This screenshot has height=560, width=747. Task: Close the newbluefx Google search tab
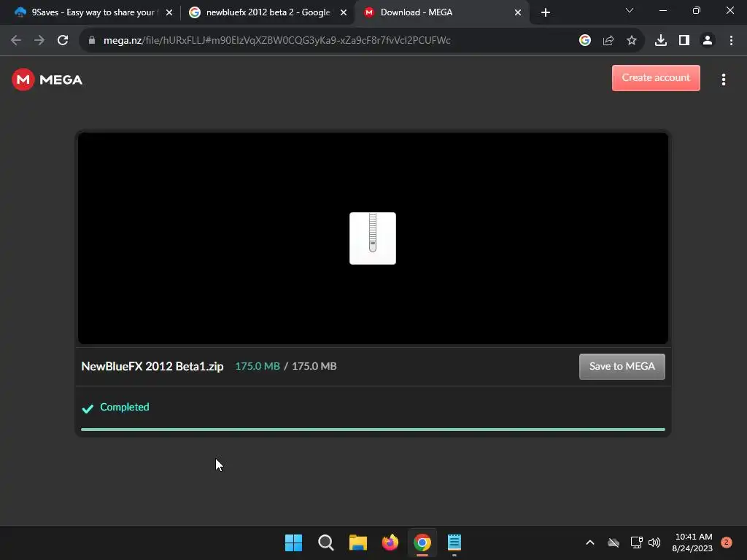(344, 12)
